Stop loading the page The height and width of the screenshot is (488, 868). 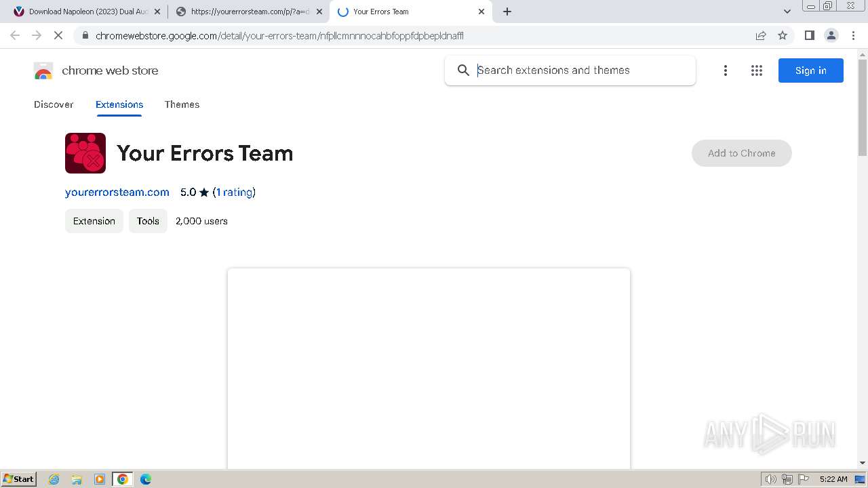click(x=58, y=35)
